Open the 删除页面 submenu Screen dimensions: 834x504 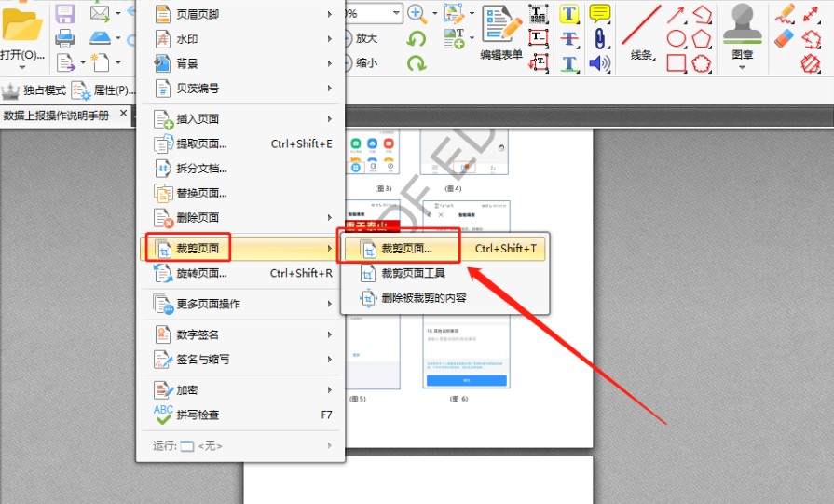(x=240, y=217)
